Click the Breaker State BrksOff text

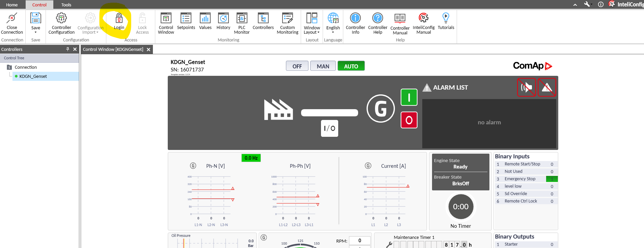pyautogui.click(x=461, y=184)
